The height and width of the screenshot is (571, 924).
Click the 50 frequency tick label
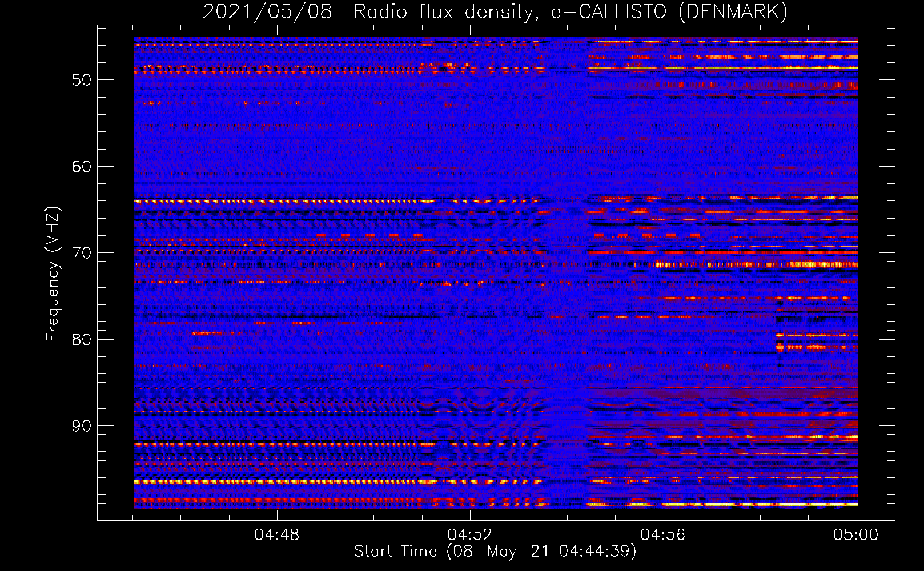tap(82, 80)
